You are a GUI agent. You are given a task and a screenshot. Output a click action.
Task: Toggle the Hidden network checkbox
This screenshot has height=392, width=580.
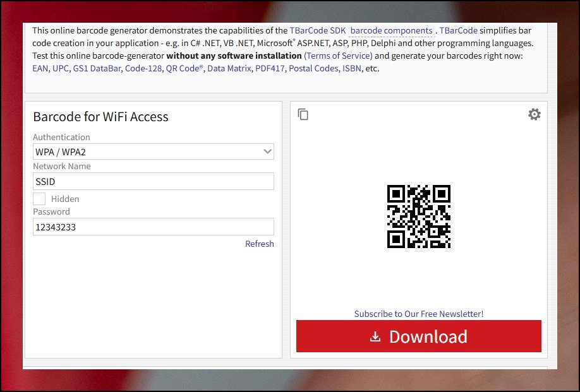tap(39, 199)
